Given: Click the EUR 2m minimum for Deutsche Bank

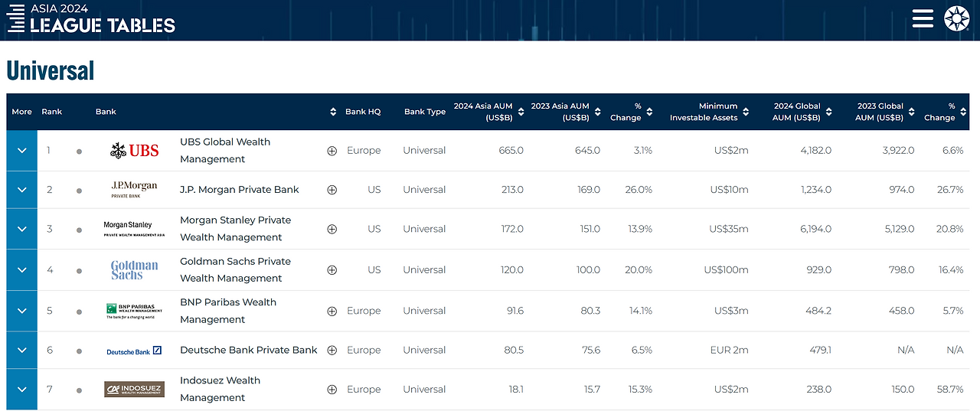Looking at the screenshot, I should point(730,351).
